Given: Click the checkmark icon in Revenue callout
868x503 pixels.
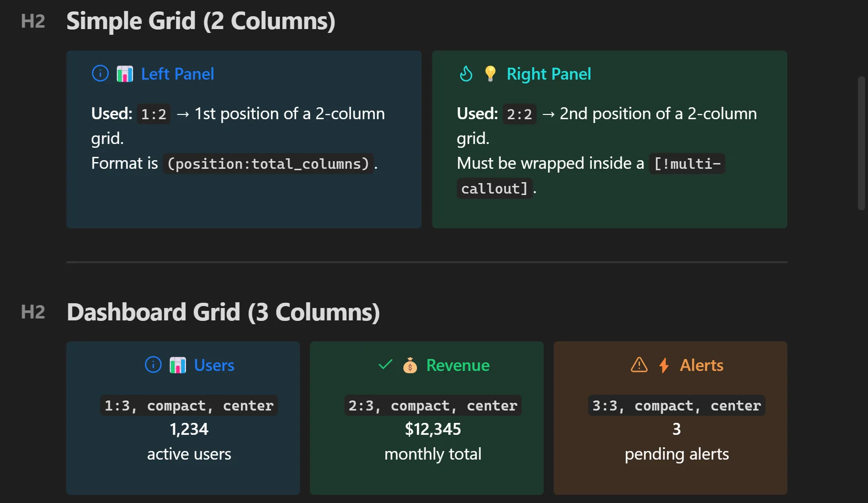Looking at the screenshot, I should point(385,365).
